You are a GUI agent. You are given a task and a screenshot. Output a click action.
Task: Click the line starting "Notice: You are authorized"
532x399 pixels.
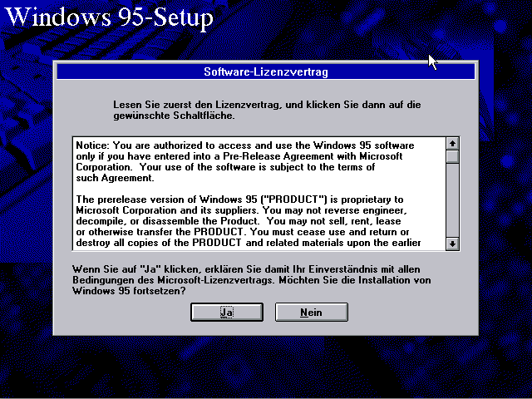click(245, 145)
